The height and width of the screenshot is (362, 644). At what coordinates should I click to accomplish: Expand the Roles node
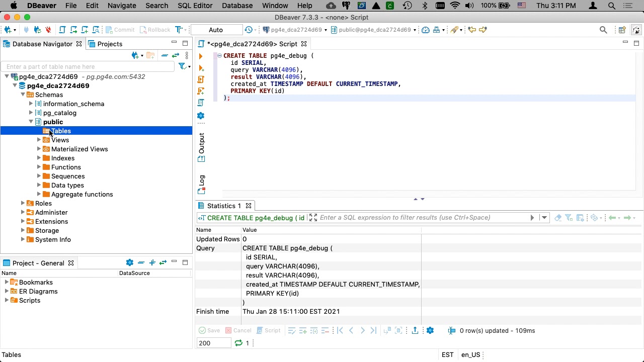pos(23,203)
